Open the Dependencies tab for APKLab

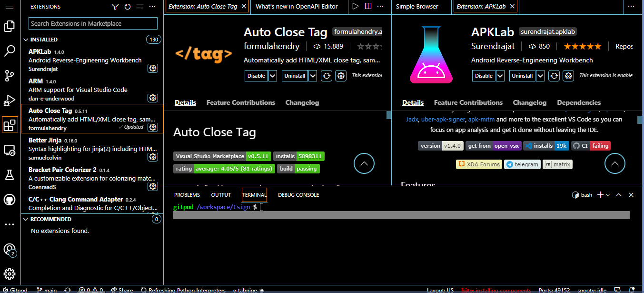[x=579, y=102]
